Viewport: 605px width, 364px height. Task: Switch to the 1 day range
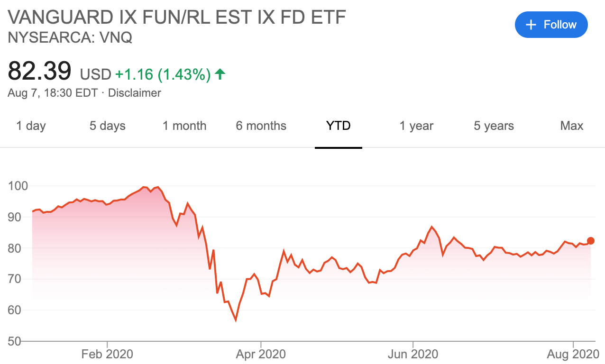(x=31, y=126)
